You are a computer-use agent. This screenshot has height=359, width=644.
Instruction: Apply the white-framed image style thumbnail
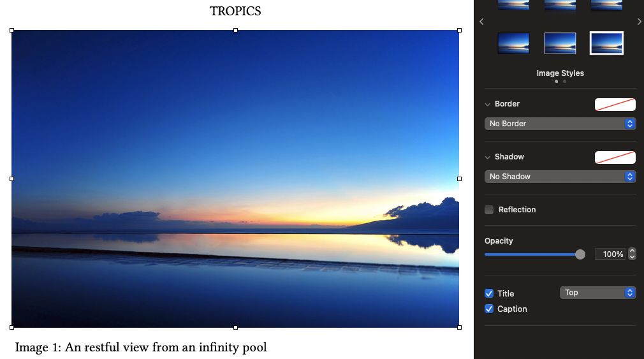click(606, 43)
